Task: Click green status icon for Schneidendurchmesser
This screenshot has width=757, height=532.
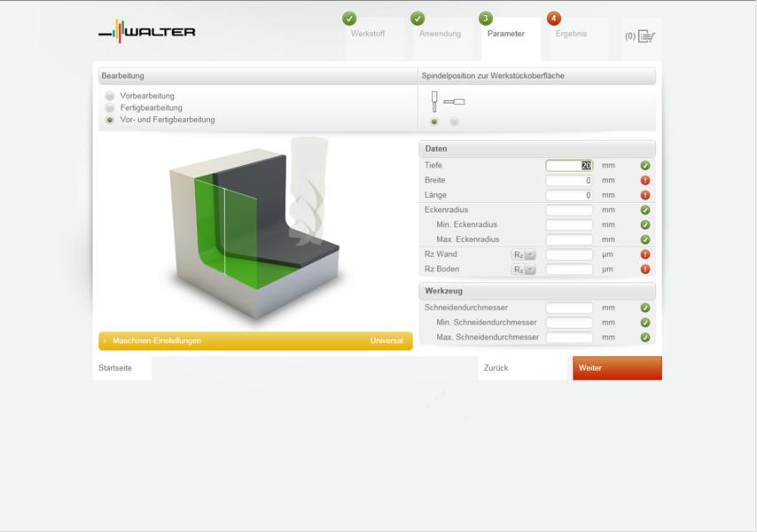Action: tap(645, 308)
